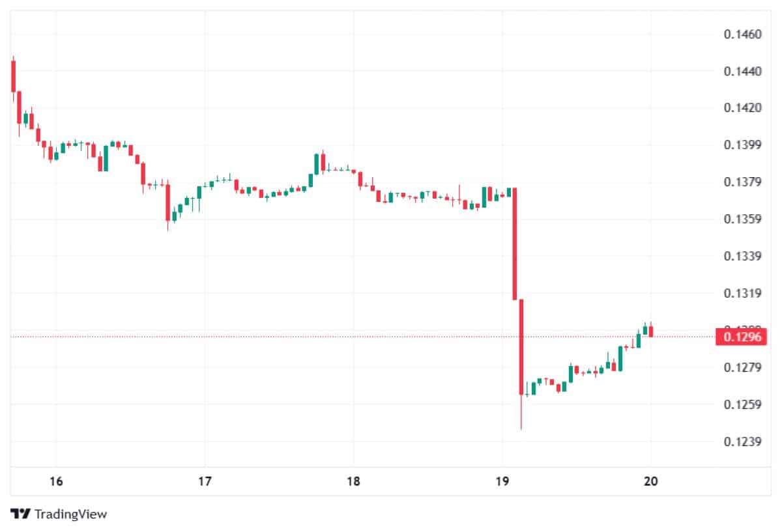Select the last red candle at date 20
This screenshot has width=782, height=532.
pyautogui.click(x=650, y=331)
